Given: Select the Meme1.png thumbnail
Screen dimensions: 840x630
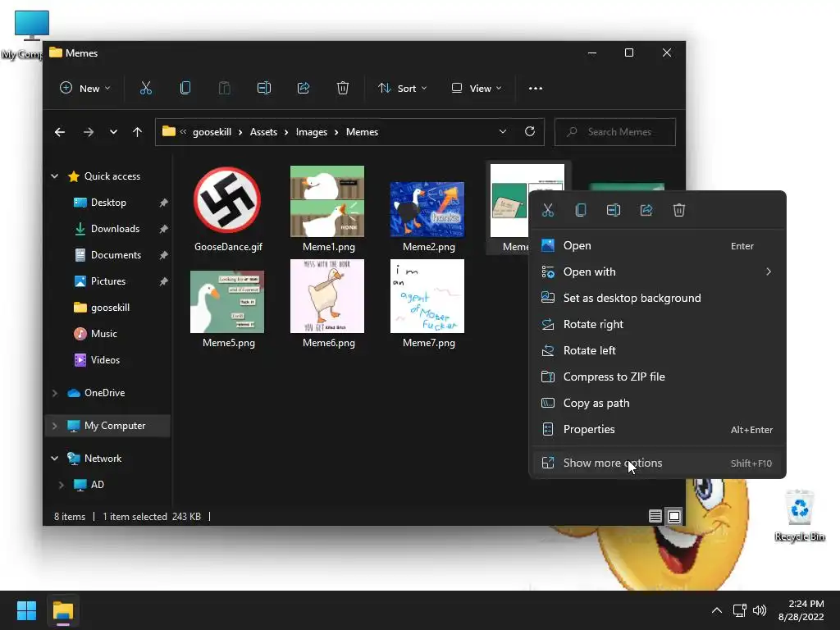Looking at the screenshot, I should point(327,202).
